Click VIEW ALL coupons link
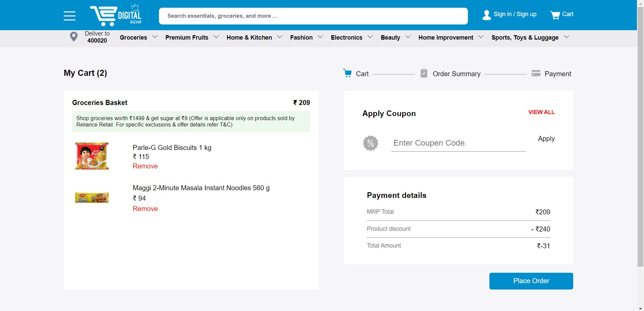Screen dimensions: 644x311 pyautogui.click(x=541, y=112)
